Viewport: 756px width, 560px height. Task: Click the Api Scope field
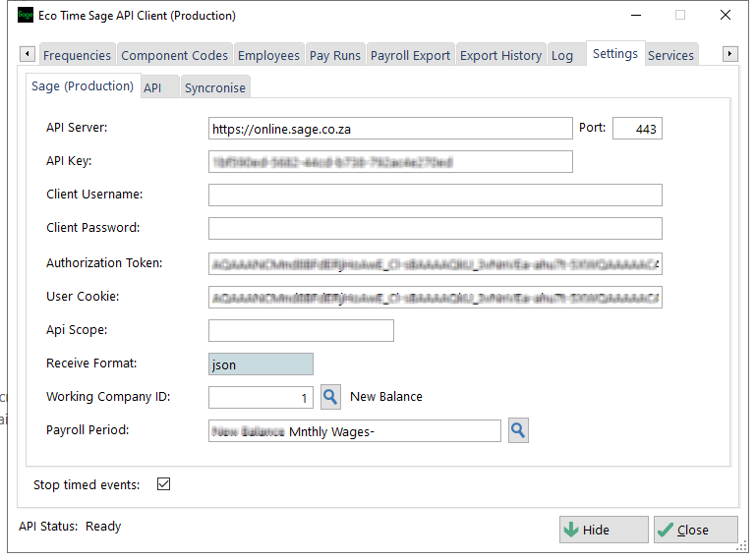pyautogui.click(x=302, y=331)
